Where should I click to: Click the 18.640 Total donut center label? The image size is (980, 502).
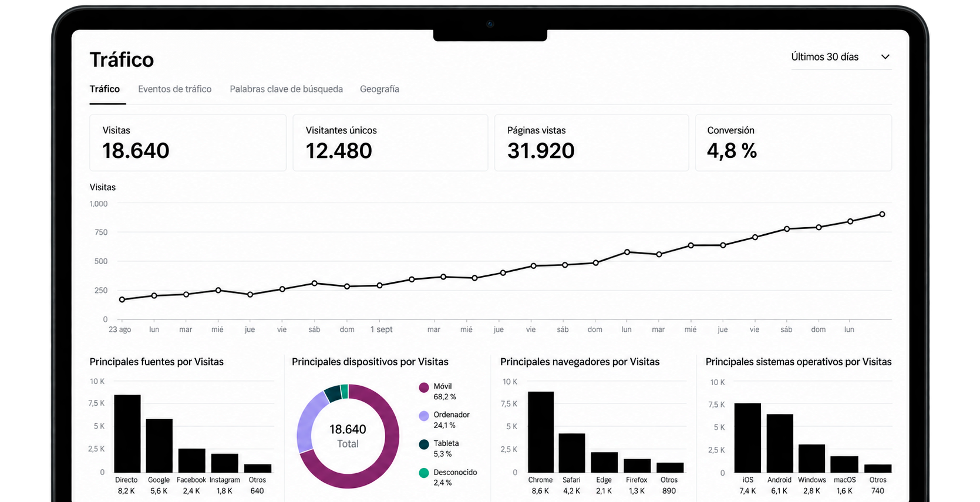(x=348, y=436)
